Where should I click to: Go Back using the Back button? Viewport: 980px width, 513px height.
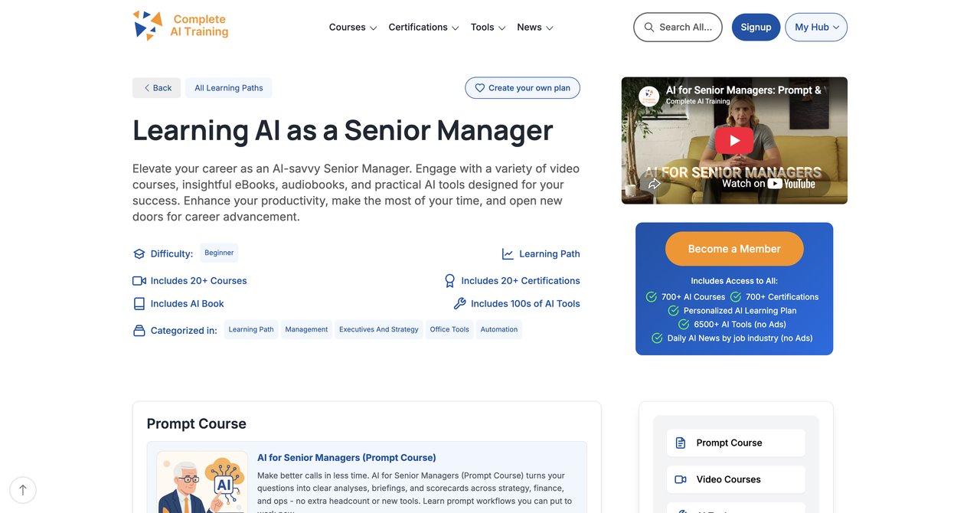coord(156,88)
